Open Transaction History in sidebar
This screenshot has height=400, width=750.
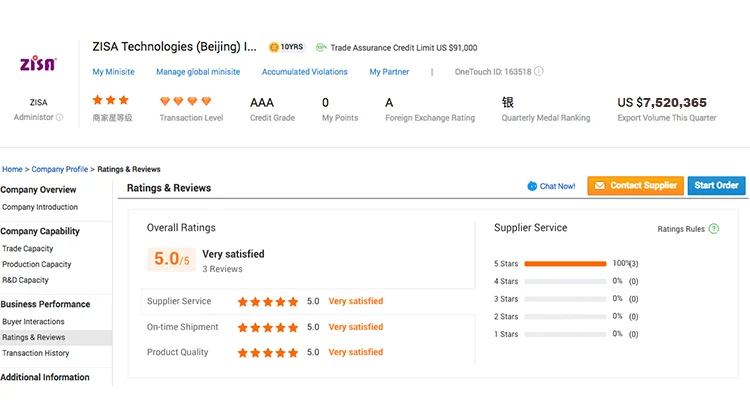click(x=36, y=353)
